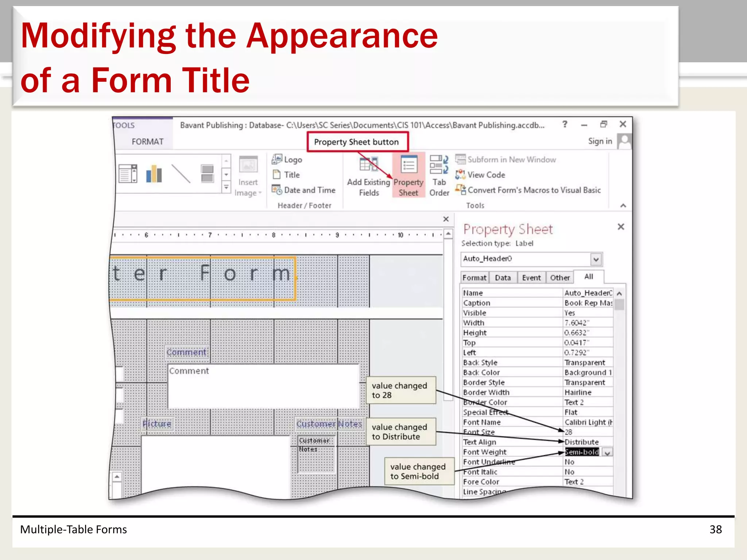Image resolution: width=747 pixels, height=560 pixels.
Task: Select the All tab in Property Sheet
Action: (589, 277)
